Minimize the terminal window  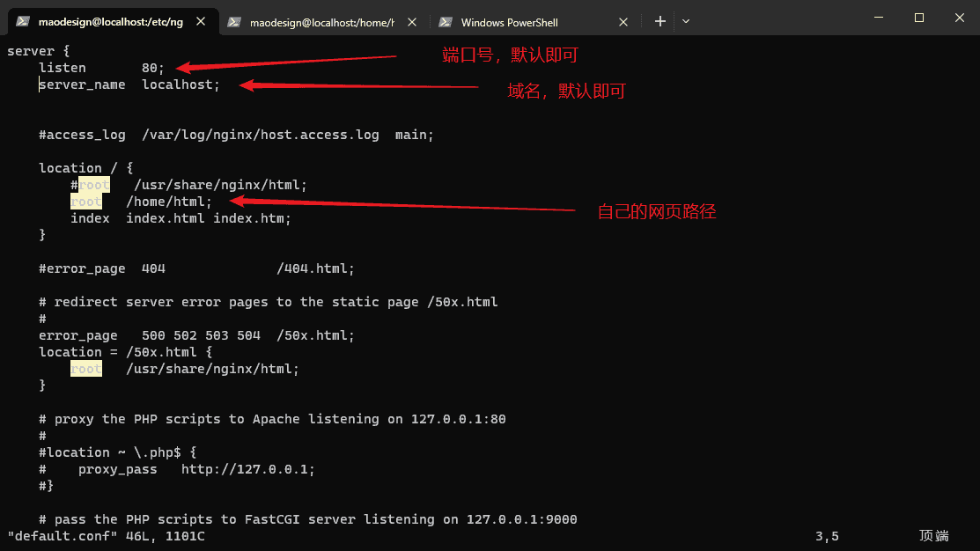click(878, 18)
